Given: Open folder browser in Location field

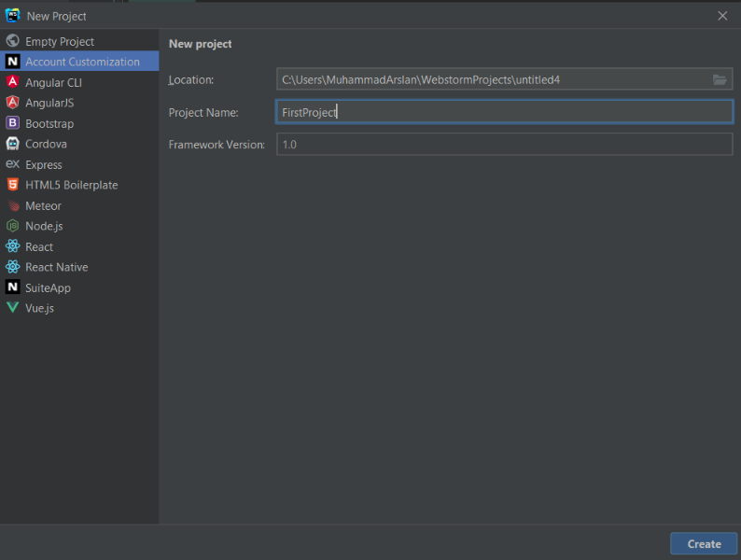Looking at the screenshot, I should pos(720,79).
